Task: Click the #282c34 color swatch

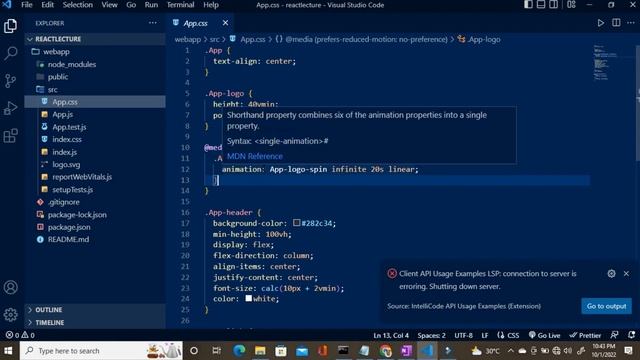Action: click(x=297, y=223)
